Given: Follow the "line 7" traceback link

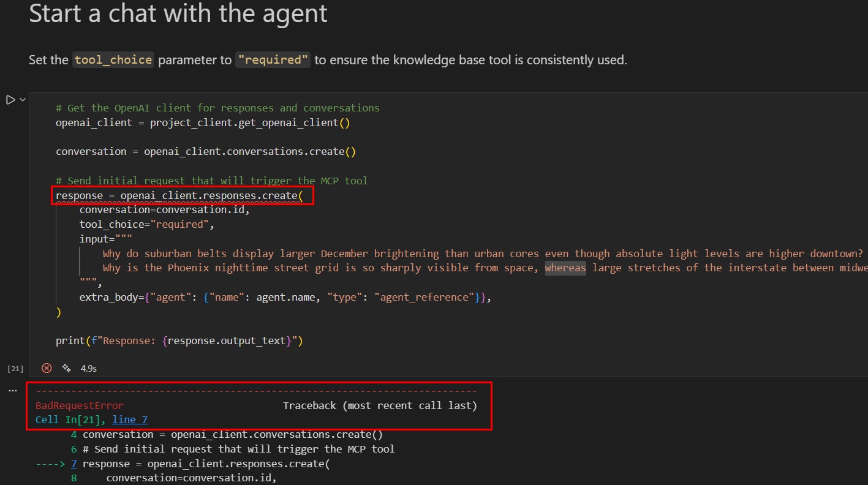Looking at the screenshot, I should pos(130,419).
